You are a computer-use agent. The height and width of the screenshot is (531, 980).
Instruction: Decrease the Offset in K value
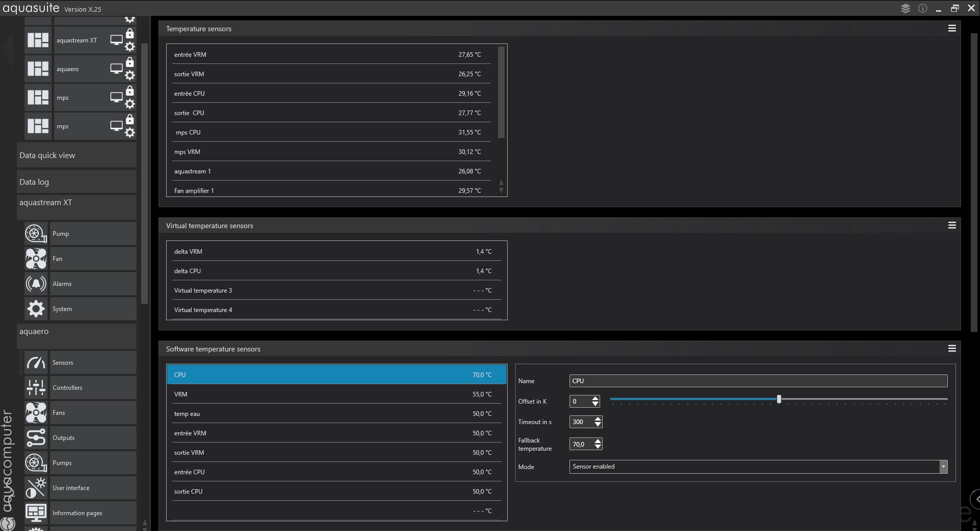tap(596, 404)
